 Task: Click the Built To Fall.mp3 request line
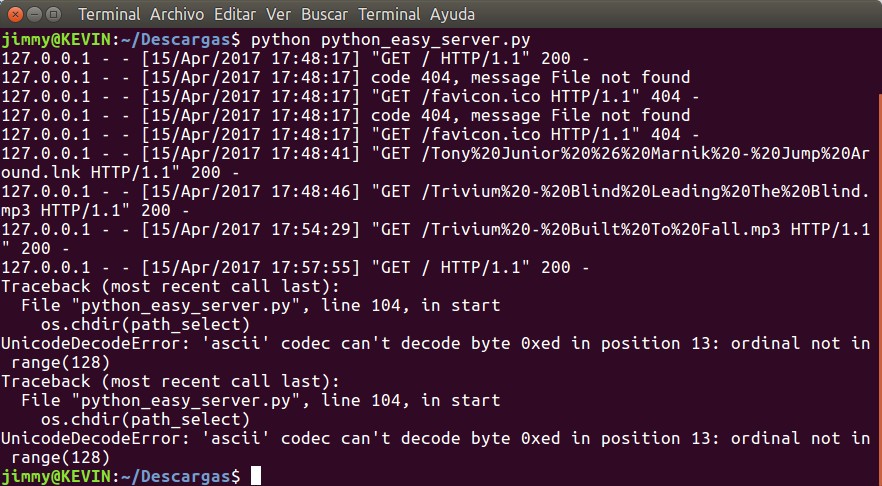(x=620, y=230)
